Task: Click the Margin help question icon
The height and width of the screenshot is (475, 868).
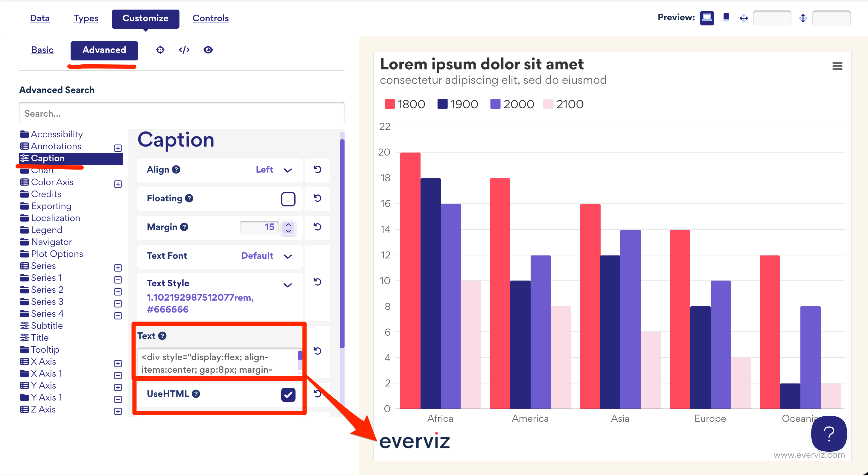Action: click(184, 227)
